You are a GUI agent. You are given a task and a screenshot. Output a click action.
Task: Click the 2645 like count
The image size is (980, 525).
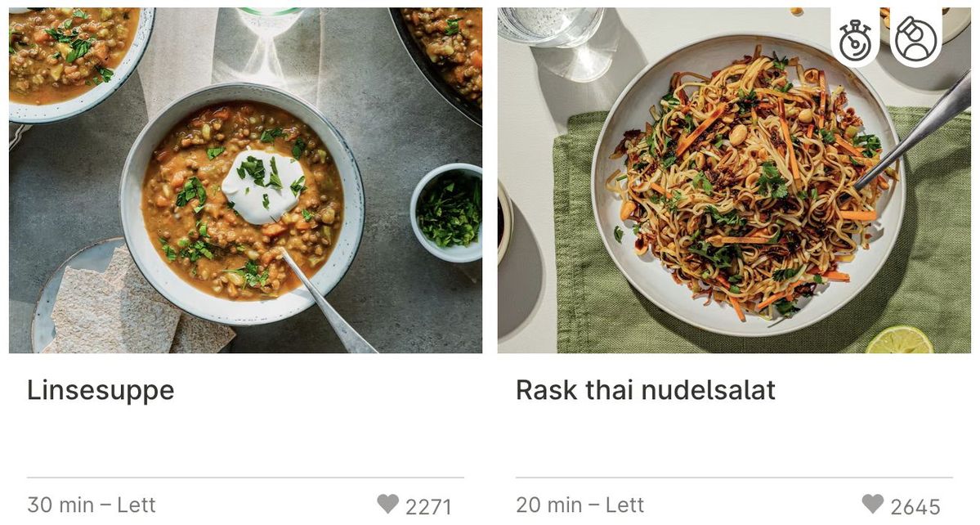point(915,507)
